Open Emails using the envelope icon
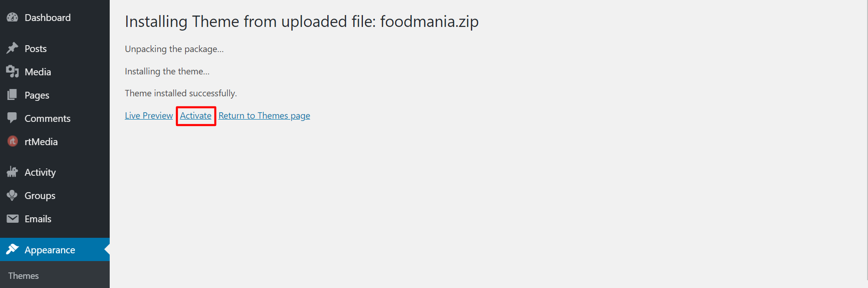868x288 pixels. coord(12,219)
